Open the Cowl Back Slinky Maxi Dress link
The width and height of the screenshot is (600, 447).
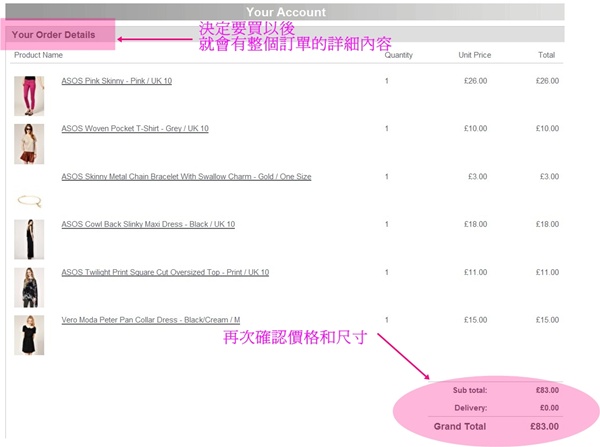(x=148, y=224)
